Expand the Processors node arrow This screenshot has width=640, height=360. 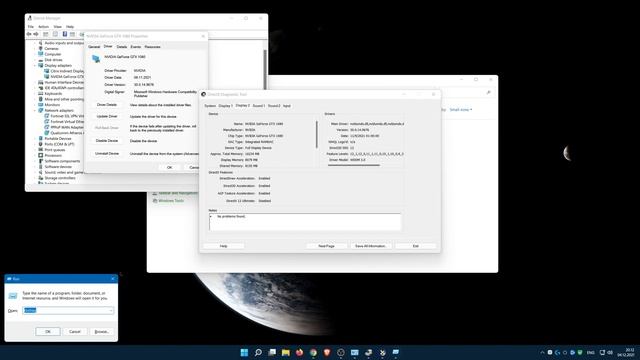click(x=35, y=156)
